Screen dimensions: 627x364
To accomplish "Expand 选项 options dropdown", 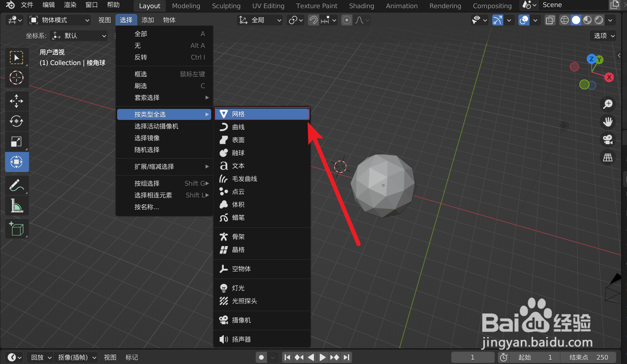I will pyautogui.click(x=603, y=36).
